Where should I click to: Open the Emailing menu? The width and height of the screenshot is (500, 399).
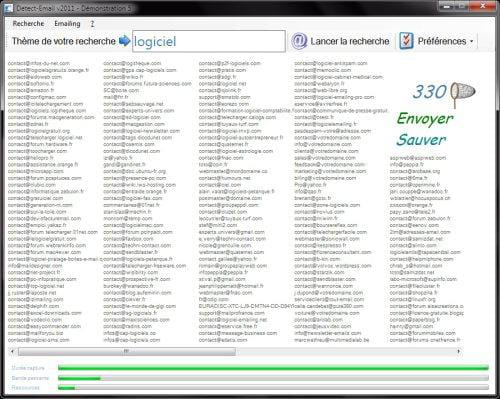[67, 24]
